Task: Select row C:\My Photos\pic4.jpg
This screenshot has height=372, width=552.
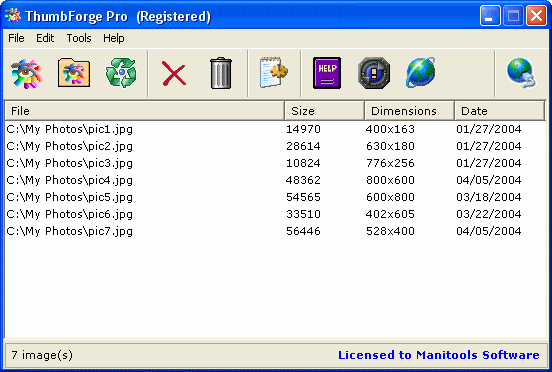Action: click(275, 180)
